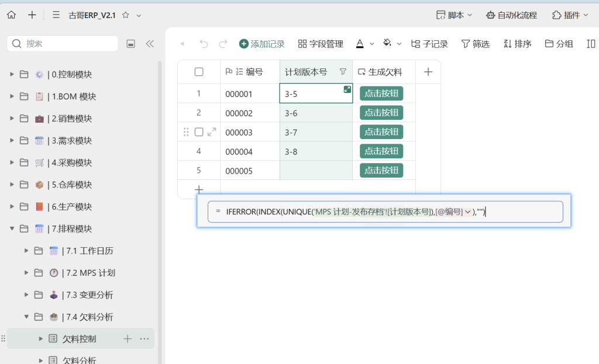Click 点击按钮 in row 000005

(x=381, y=170)
